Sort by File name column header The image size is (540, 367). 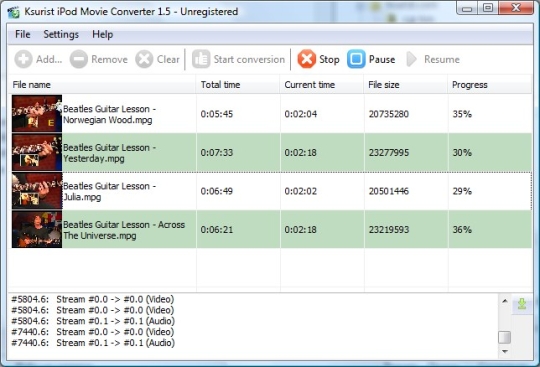click(102, 85)
